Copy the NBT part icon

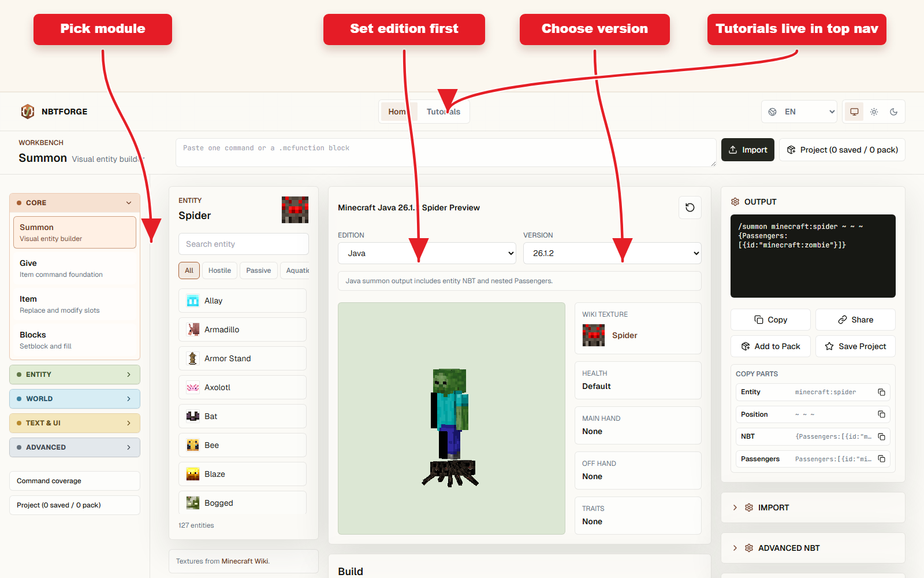(x=881, y=436)
